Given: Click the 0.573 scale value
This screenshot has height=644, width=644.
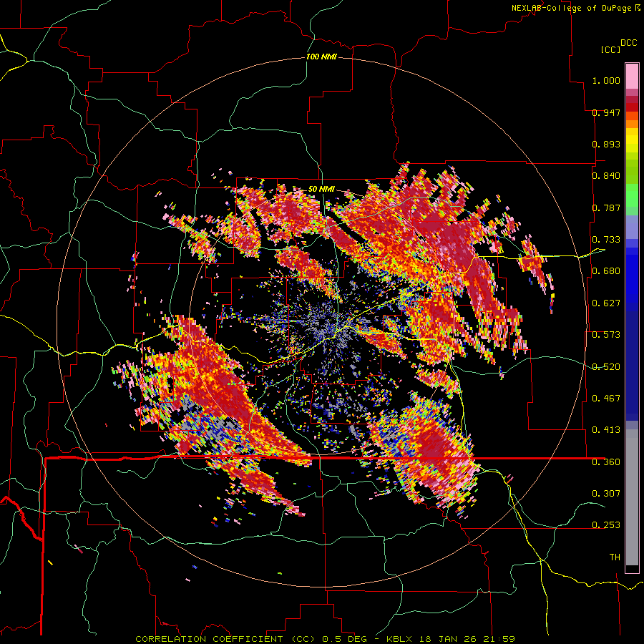Looking at the screenshot, I should click(606, 335).
